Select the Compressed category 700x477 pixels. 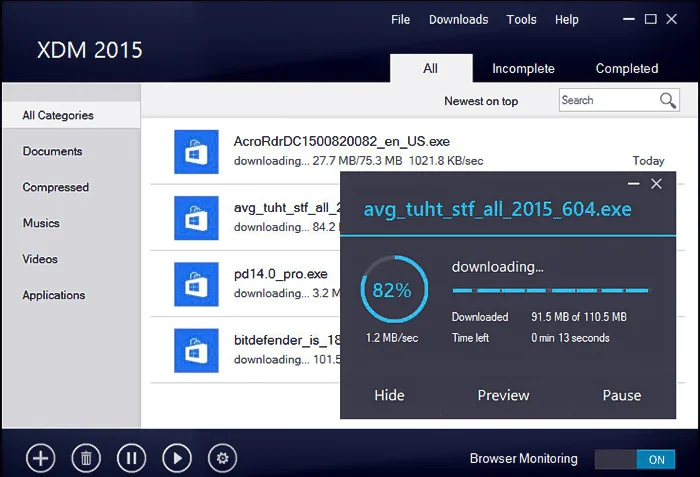(56, 187)
